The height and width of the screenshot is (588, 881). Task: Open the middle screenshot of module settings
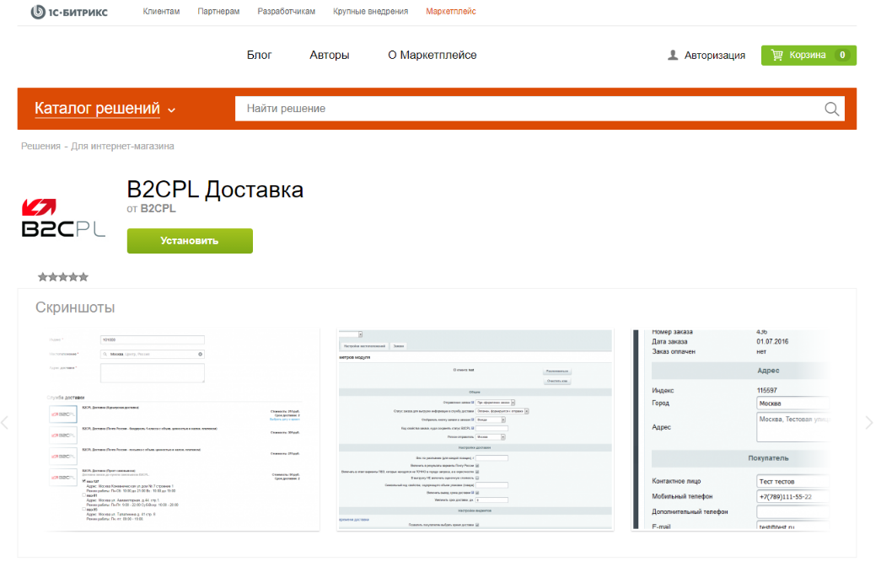[x=475, y=430]
